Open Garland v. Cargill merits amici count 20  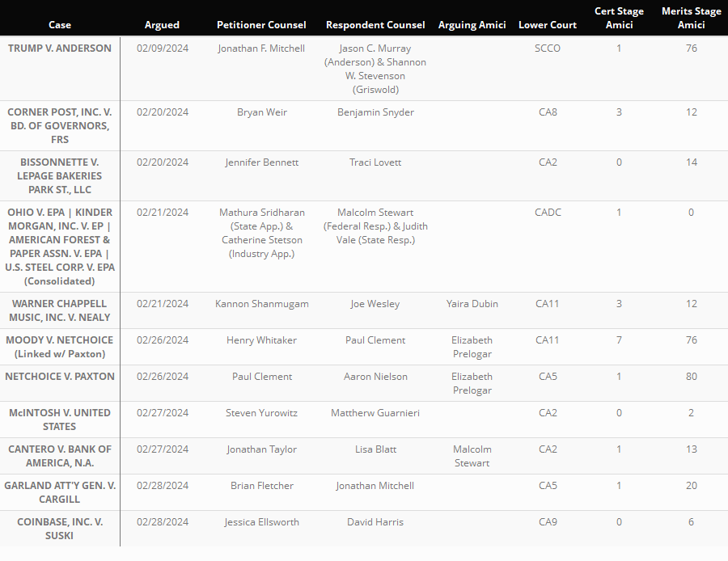pyautogui.click(x=691, y=486)
